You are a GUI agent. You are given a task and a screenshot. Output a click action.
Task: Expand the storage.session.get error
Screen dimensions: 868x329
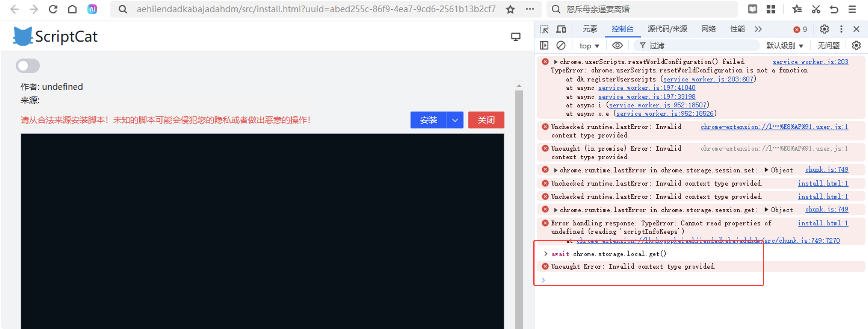coord(555,210)
